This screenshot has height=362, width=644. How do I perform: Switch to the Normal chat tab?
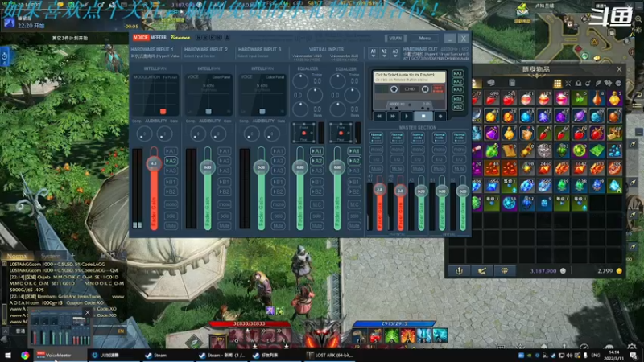coord(17,256)
